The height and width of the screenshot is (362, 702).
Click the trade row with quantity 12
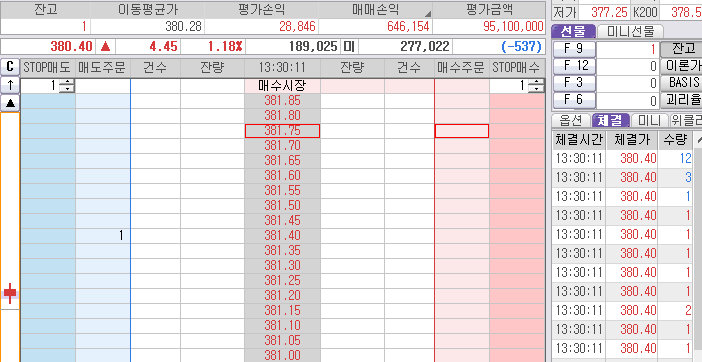pos(622,158)
